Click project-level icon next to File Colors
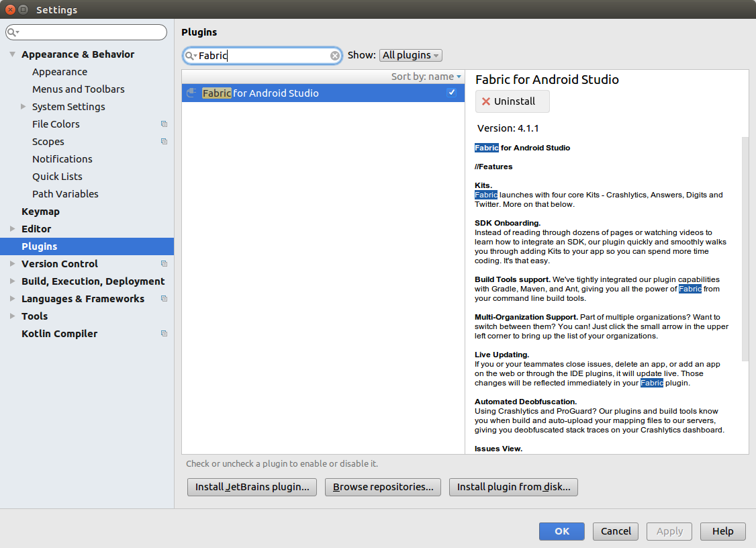The width and height of the screenshot is (756, 548). (164, 124)
